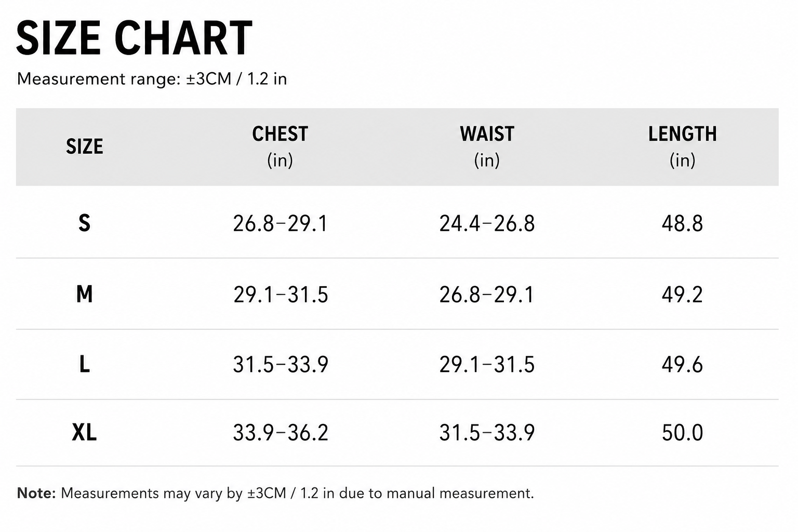Click length value 50.0
798x532 pixels.
pos(682,433)
